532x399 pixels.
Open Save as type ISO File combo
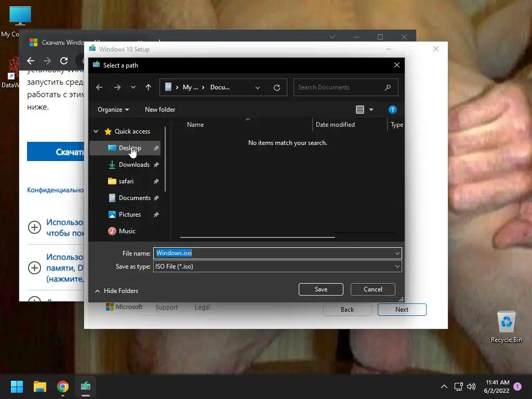(277, 267)
